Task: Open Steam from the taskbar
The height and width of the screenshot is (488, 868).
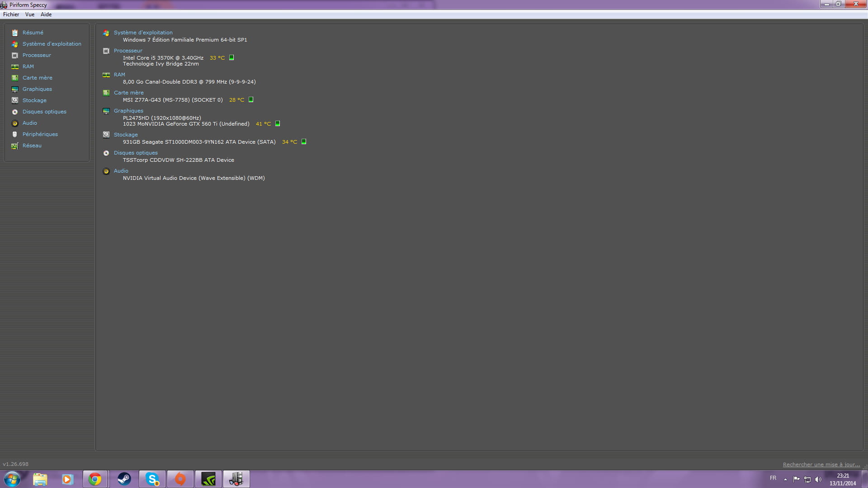Action: click(x=124, y=479)
